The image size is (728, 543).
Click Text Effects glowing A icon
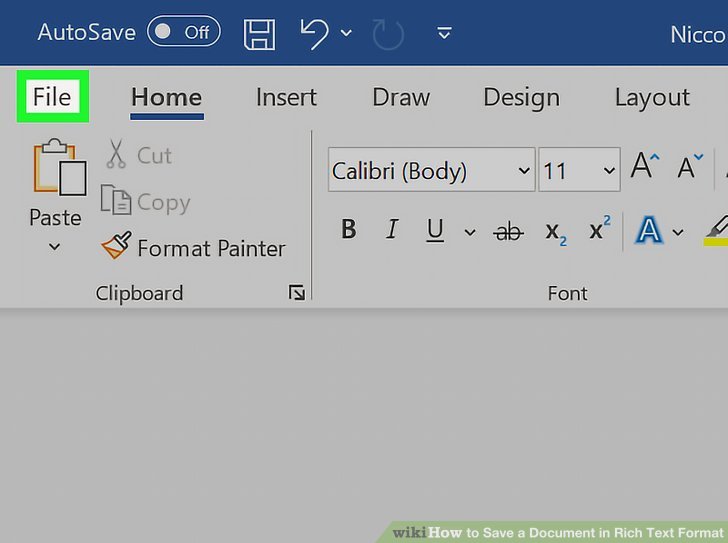649,229
